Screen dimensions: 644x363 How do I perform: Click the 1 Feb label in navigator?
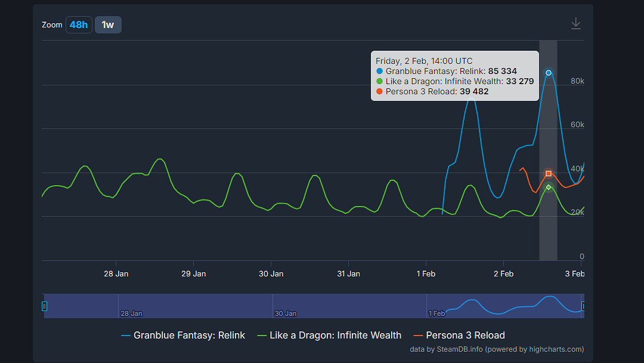click(x=437, y=313)
